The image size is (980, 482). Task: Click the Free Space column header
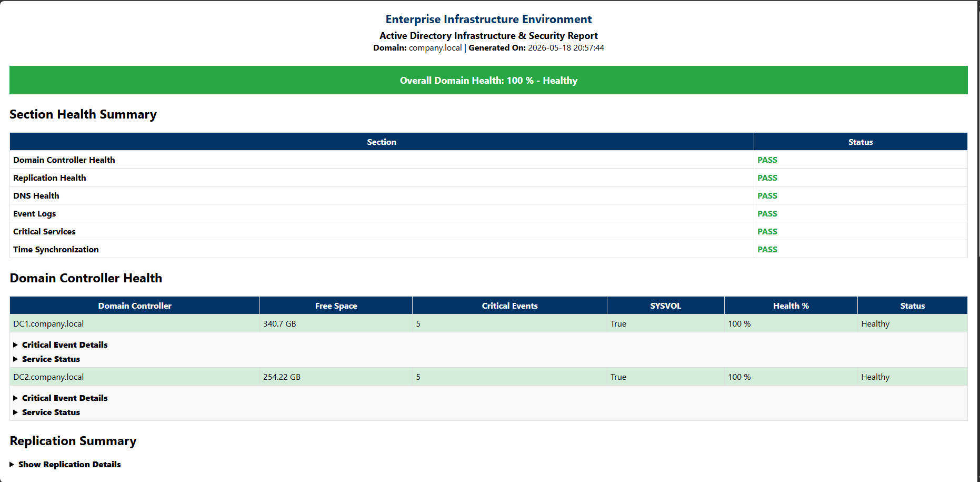pyautogui.click(x=336, y=306)
